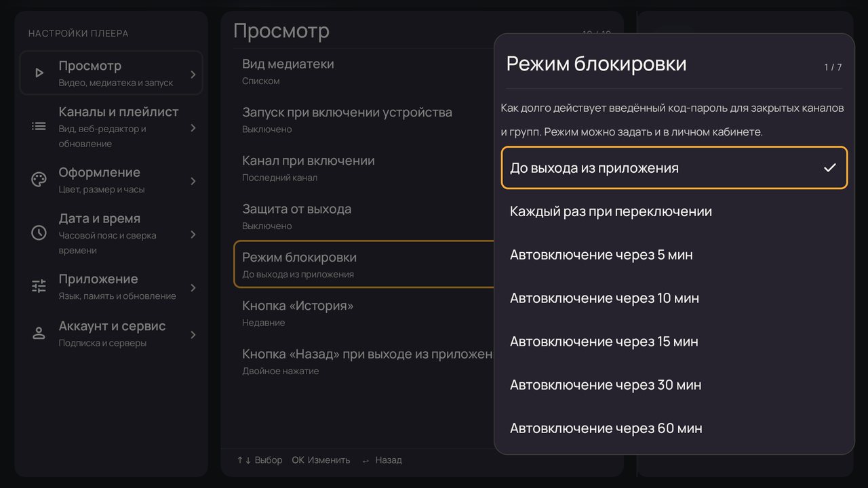Click the palette icon beside Оформление
The image size is (868, 488).
point(39,180)
